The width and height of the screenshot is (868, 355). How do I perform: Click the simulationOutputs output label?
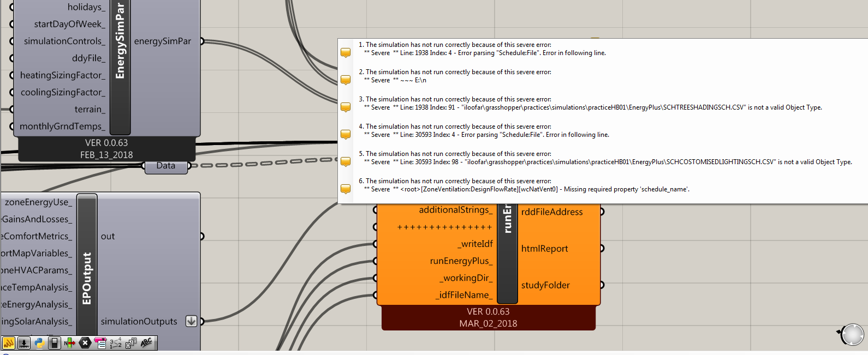(x=139, y=322)
